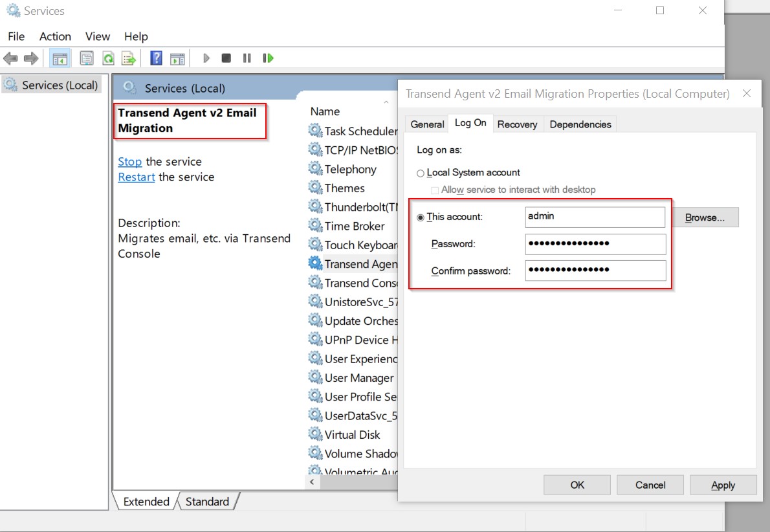770x532 pixels.
Task: Click Cancel in properties dialog
Action: [650, 485]
